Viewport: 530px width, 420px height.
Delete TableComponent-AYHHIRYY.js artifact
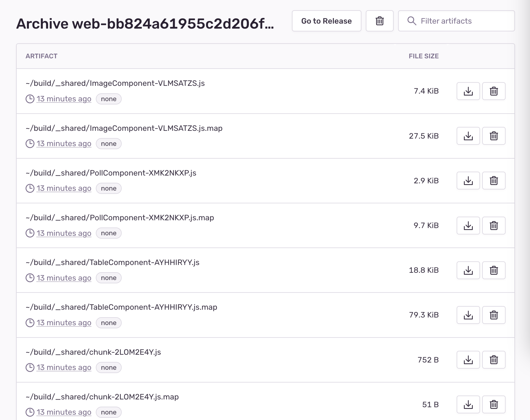(494, 270)
